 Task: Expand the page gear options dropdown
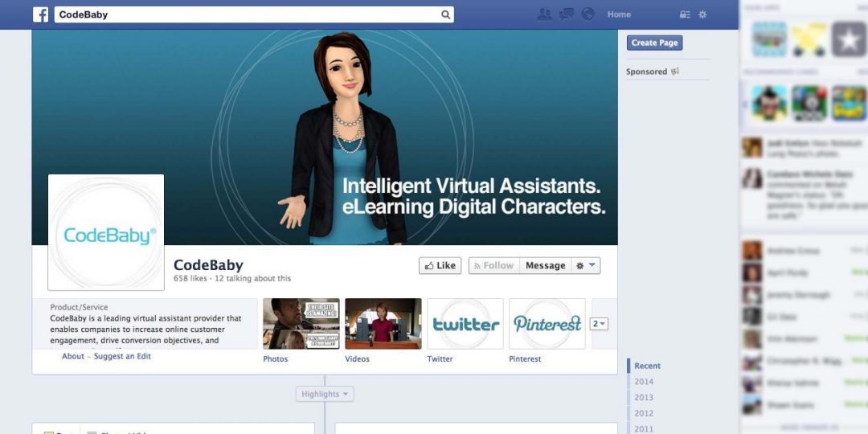pos(585,266)
